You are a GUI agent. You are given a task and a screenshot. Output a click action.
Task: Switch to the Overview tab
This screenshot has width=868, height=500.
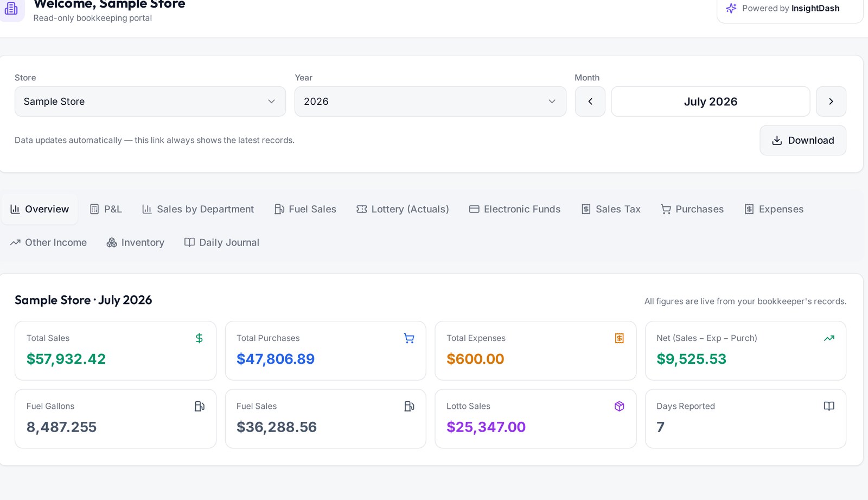pyautogui.click(x=40, y=209)
